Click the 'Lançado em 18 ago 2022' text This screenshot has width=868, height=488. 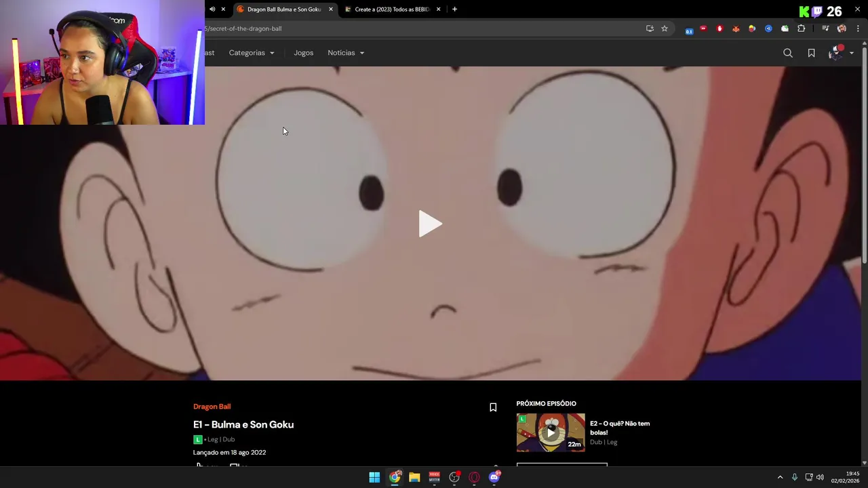(x=229, y=452)
